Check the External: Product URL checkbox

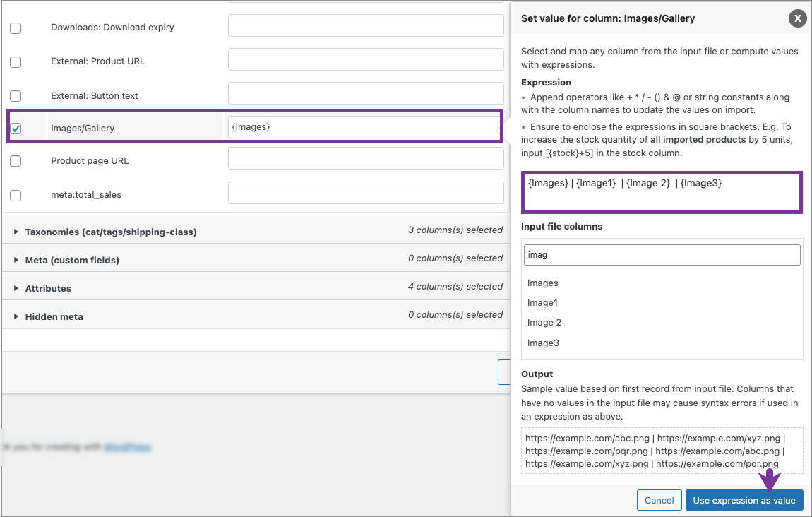tap(16, 61)
